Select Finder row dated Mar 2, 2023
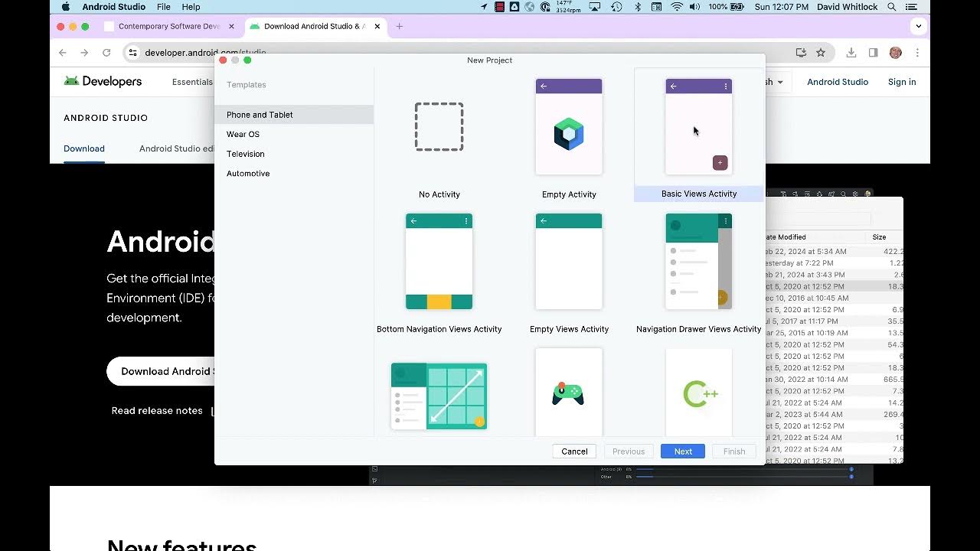Image resolution: width=980 pixels, height=551 pixels. coord(835,414)
